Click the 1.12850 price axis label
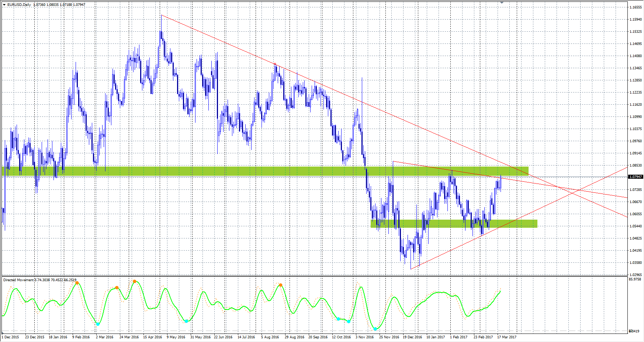Viewport: 644px width, 342px height. [x=636, y=80]
